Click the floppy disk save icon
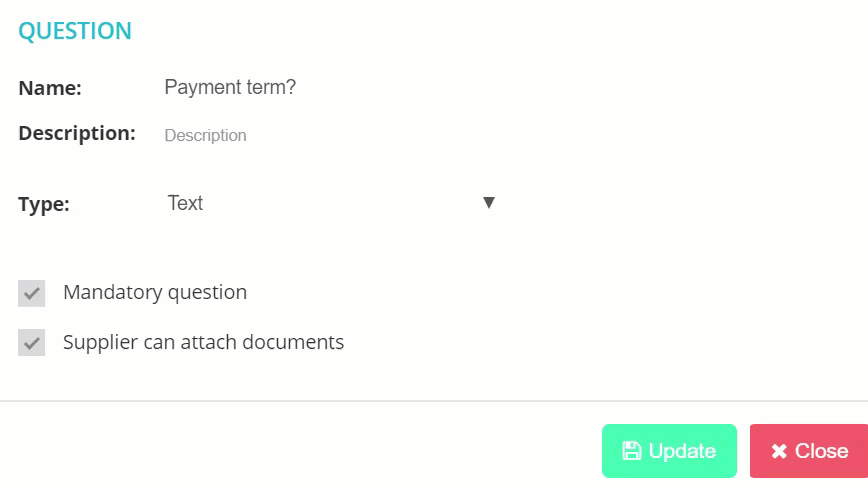 [632, 451]
